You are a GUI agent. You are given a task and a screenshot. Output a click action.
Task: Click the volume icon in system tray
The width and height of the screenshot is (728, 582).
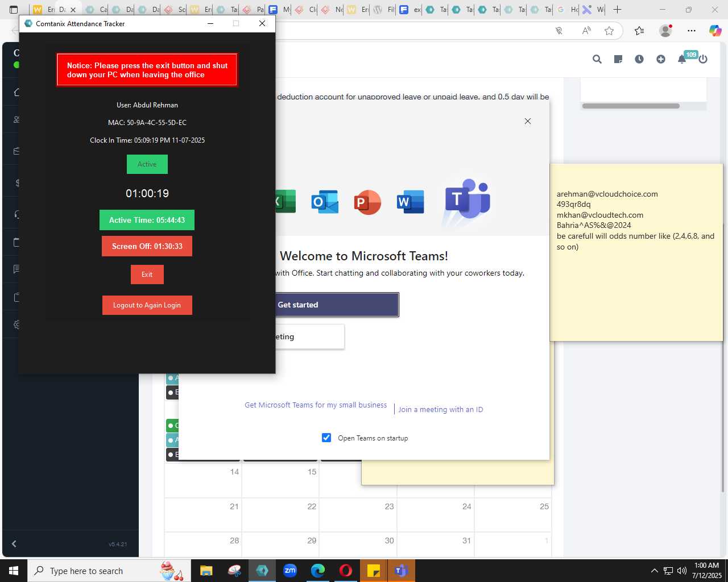click(682, 571)
